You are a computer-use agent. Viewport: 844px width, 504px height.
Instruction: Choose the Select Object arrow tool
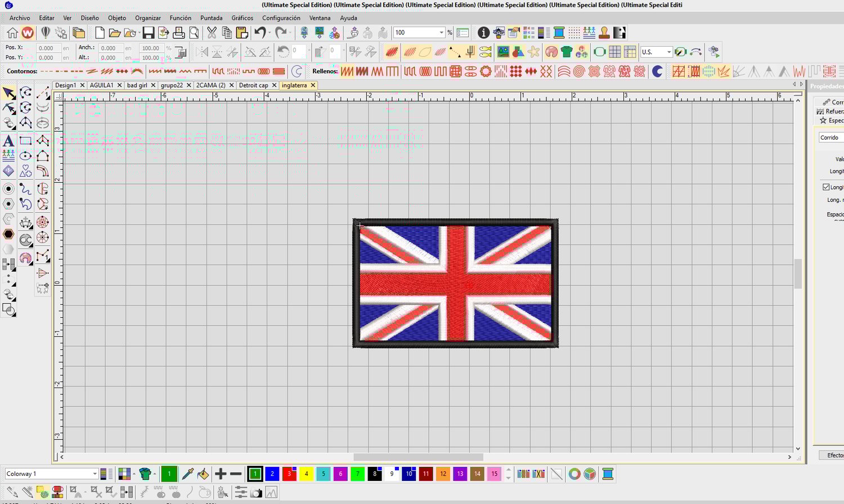coord(8,93)
